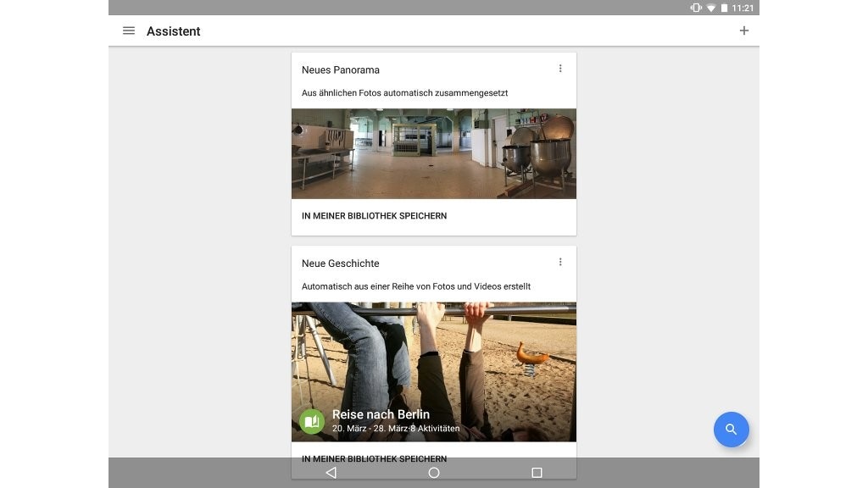Open the overflow menu on the Neues Panorama card

(x=559, y=68)
